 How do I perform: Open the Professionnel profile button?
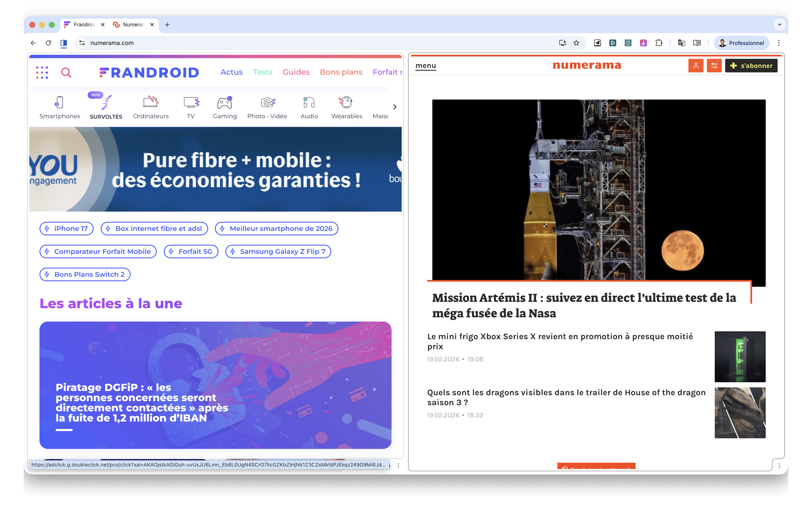point(741,43)
